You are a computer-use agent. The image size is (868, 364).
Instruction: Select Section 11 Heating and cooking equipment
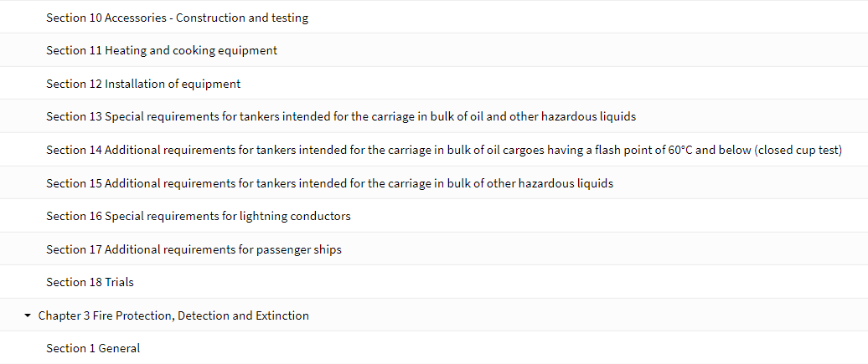tap(162, 51)
